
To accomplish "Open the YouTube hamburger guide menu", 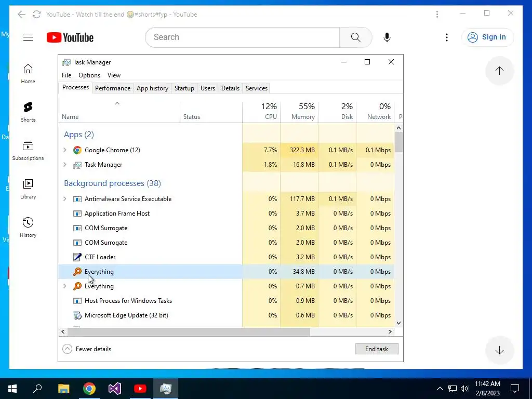I will coord(28,37).
